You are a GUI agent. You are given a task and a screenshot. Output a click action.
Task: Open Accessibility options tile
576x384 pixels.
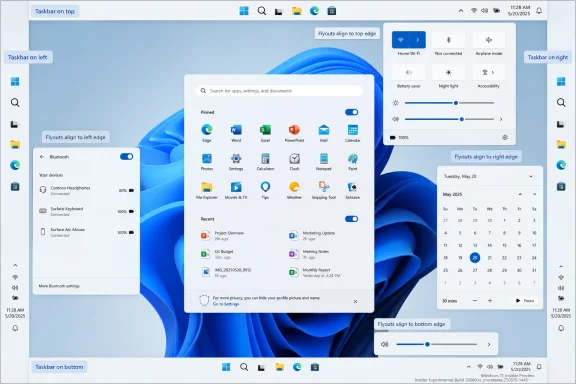[489, 72]
